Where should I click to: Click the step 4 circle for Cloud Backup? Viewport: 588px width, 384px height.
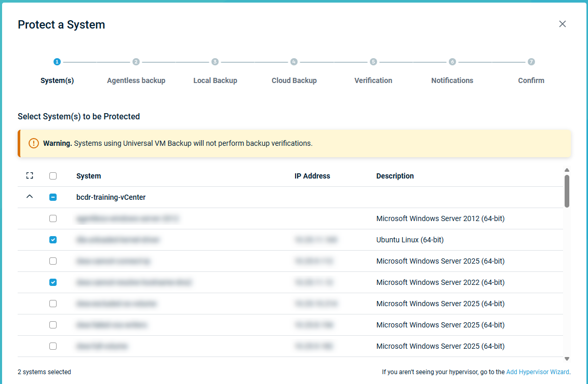tap(294, 62)
